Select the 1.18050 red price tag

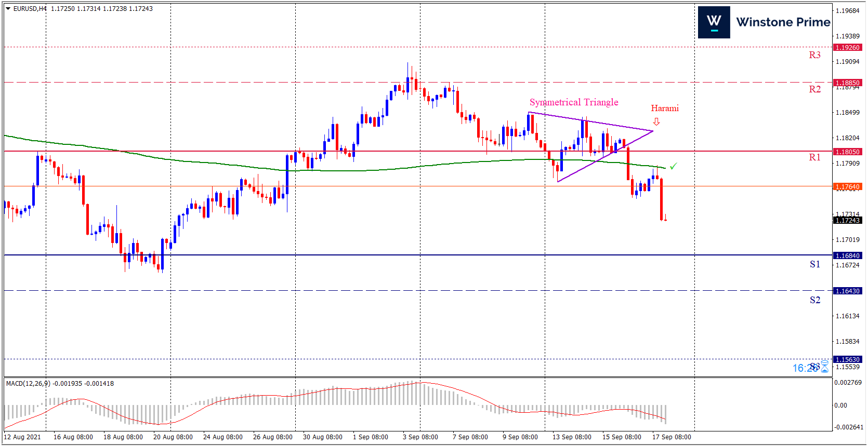pos(847,152)
